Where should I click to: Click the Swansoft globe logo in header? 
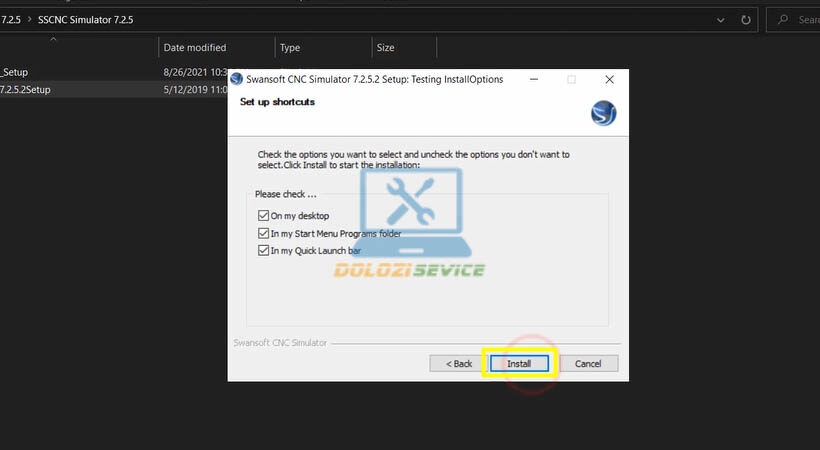603,113
